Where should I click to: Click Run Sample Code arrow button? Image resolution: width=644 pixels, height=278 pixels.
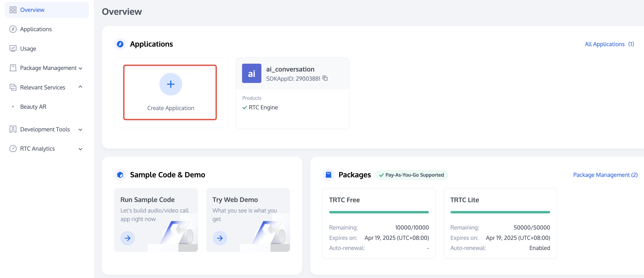[128, 238]
